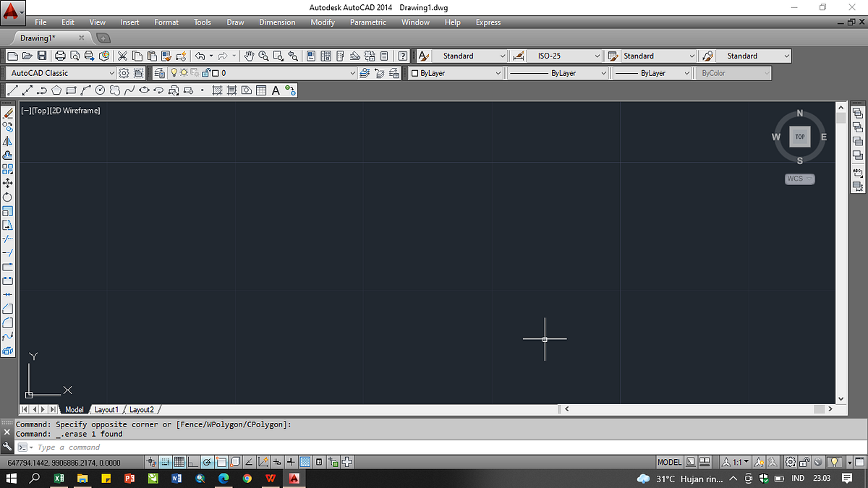Click the Pan Realtime tool
Image resolution: width=868 pixels, height=488 pixels.
point(249,56)
